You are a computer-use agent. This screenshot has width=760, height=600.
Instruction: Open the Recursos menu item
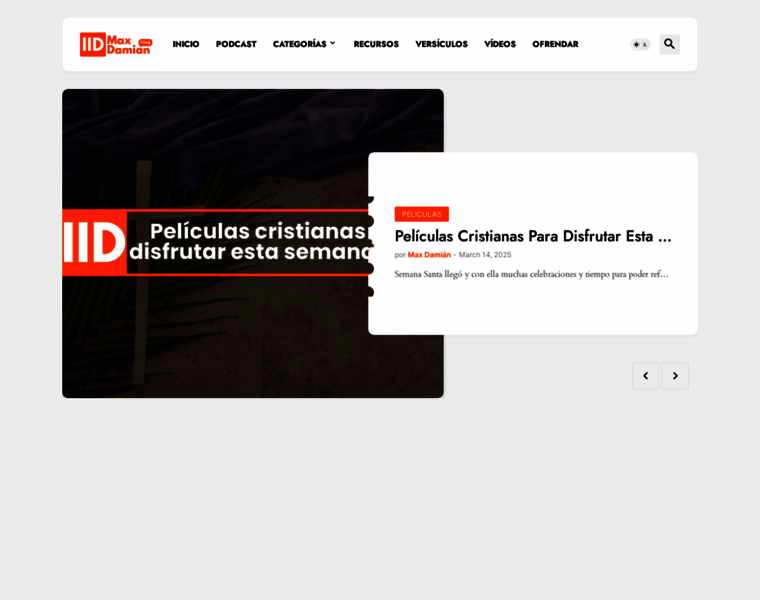(x=376, y=44)
